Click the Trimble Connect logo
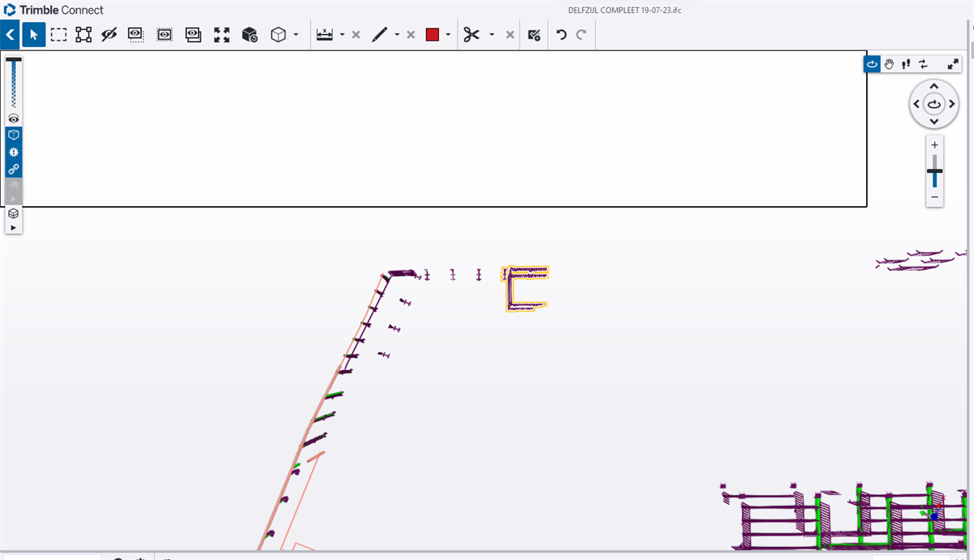974x560 pixels. [x=54, y=11]
